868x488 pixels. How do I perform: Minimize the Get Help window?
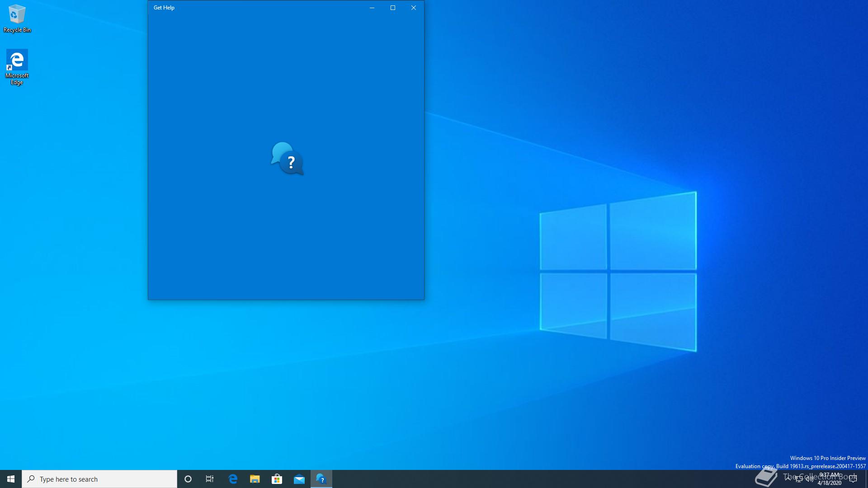pyautogui.click(x=372, y=8)
